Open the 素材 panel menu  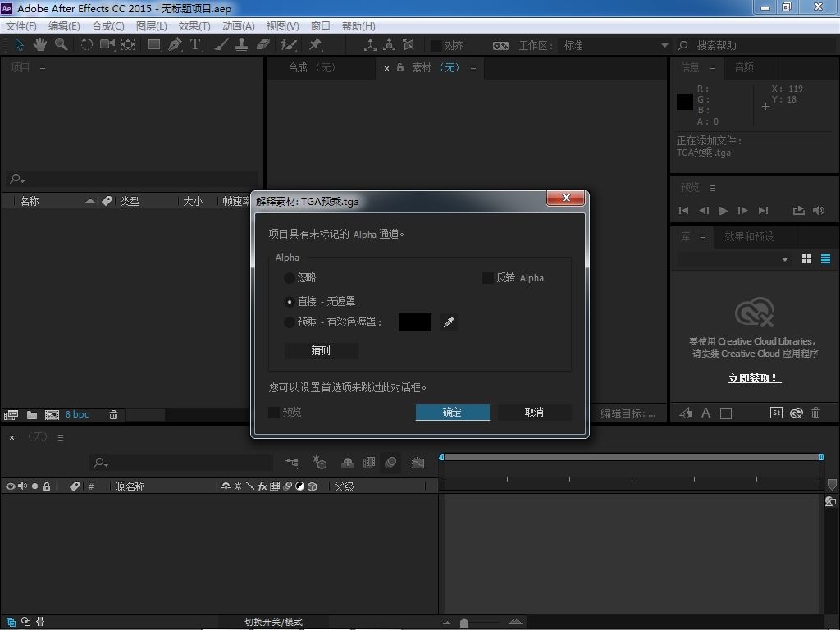pos(473,68)
